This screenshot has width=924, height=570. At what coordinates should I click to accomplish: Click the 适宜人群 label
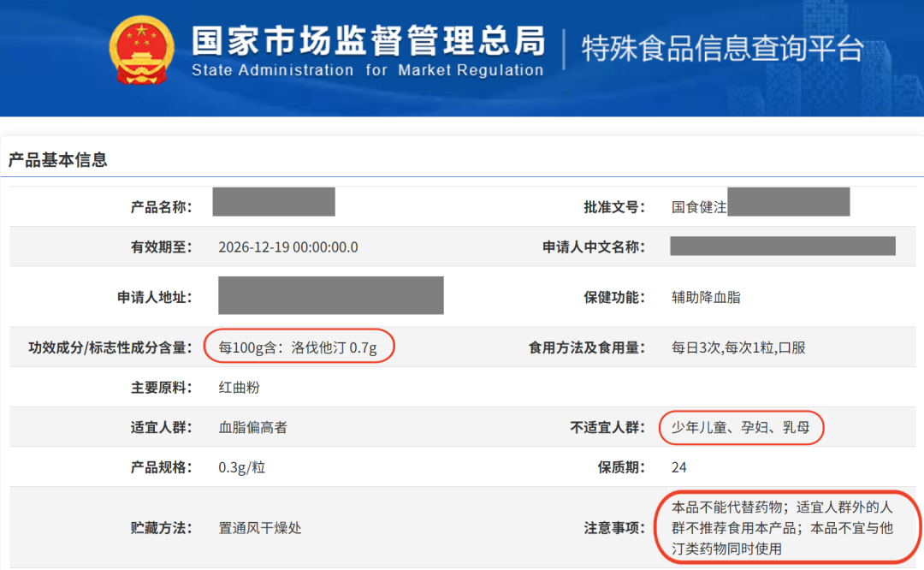click(x=161, y=427)
